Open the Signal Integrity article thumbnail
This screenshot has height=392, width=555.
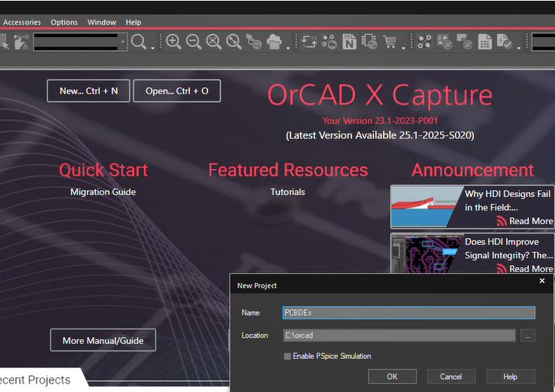pos(427,254)
